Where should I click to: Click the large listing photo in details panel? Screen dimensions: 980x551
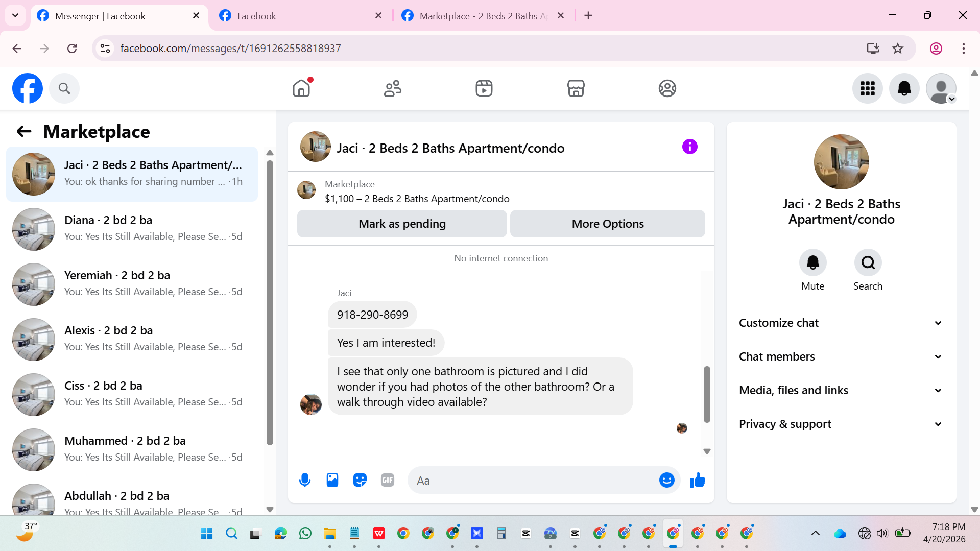[x=841, y=162]
